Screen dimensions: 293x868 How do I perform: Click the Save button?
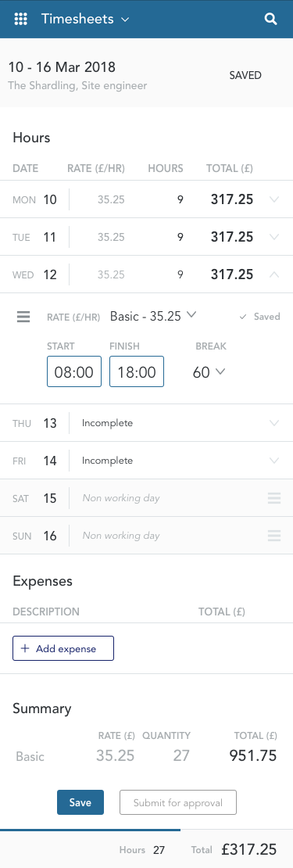point(80,802)
